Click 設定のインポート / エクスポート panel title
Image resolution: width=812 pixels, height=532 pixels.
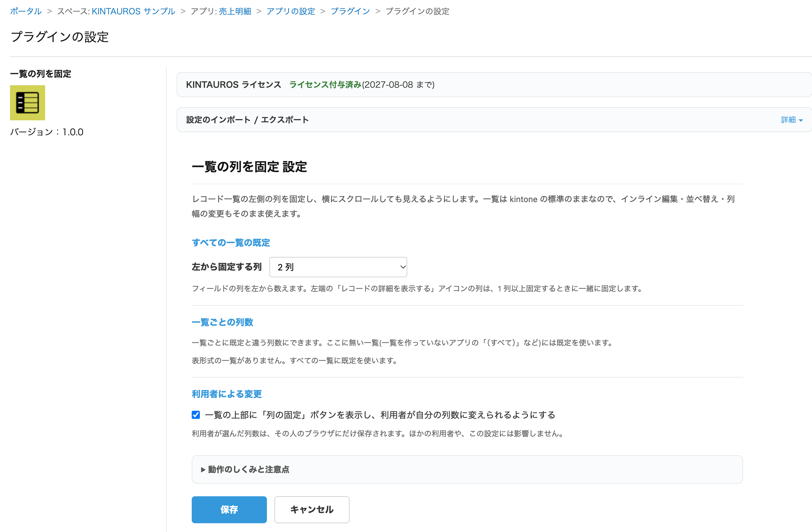coord(247,120)
